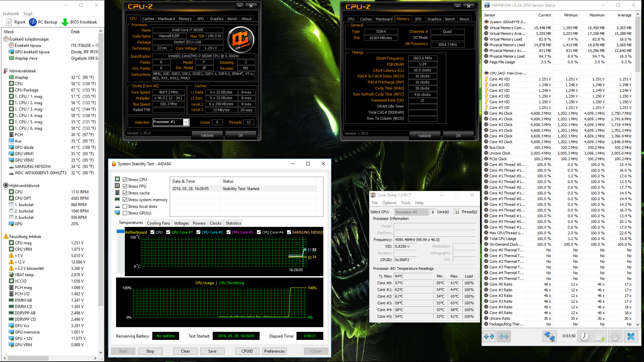Click the AIDA64 flame title bar icon
The width and height of the screenshot is (644, 362).
coord(114,164)
